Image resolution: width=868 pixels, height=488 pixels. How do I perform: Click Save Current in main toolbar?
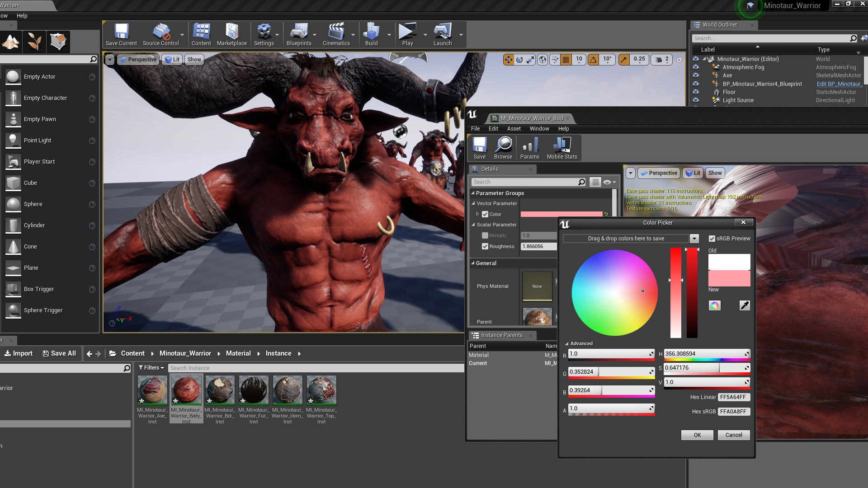[x=121, y=35]
